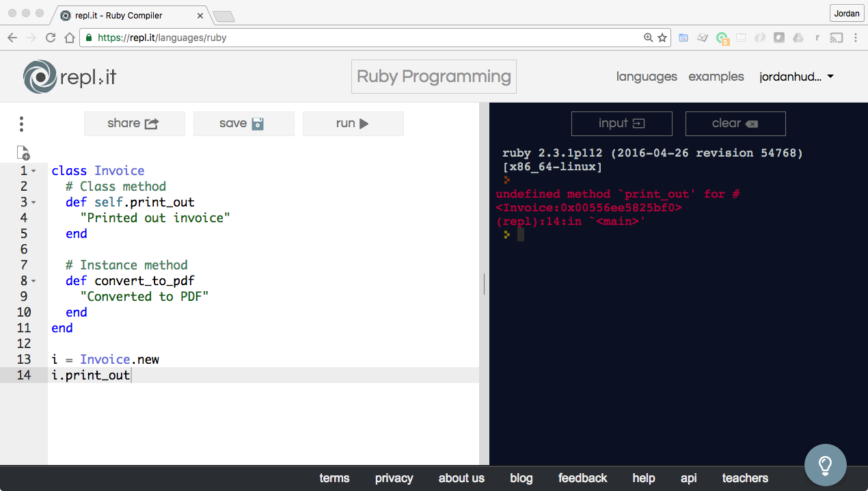Click the blue page speed extension icon
This screenshot has height=491, width=868.
pos(683,38)
